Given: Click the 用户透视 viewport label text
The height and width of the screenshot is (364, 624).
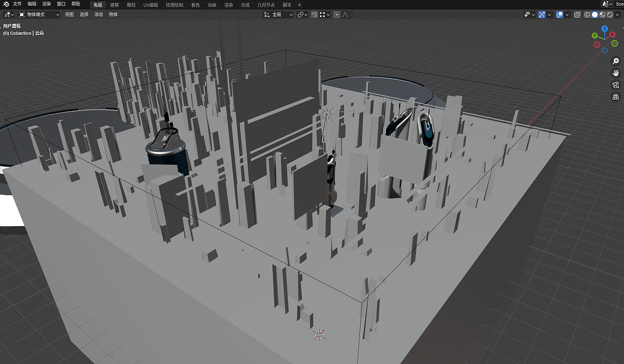Looking at the screenshot, I should click(x=12, y=26).
